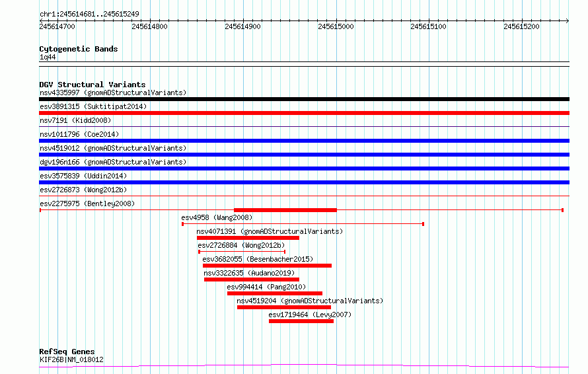Open variant nsv4335997 (gnomADStructuralVariants) label

(113, 93)
